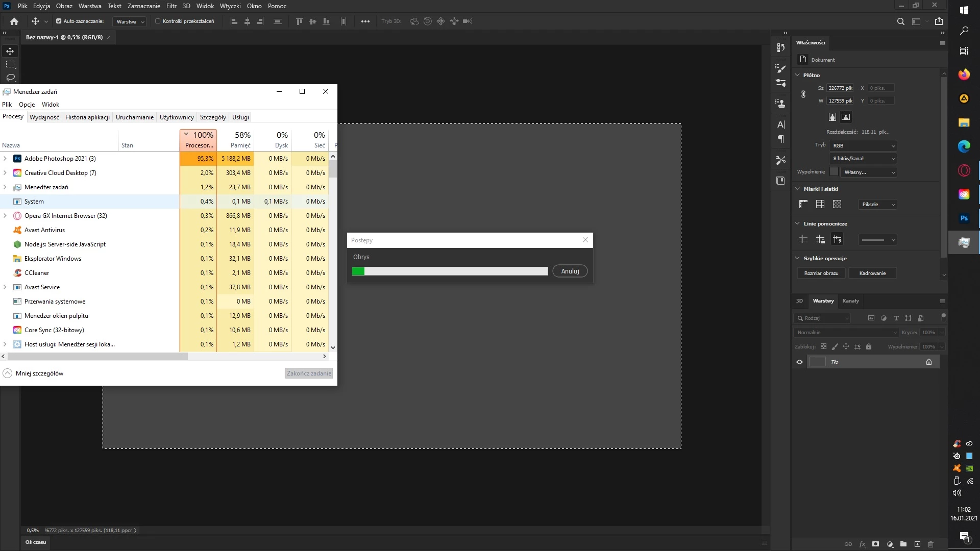Open the Tryb RGB color mode dropdown
Image resolution: width=980 pixels, height=551 pixels.
coord(863,145)
